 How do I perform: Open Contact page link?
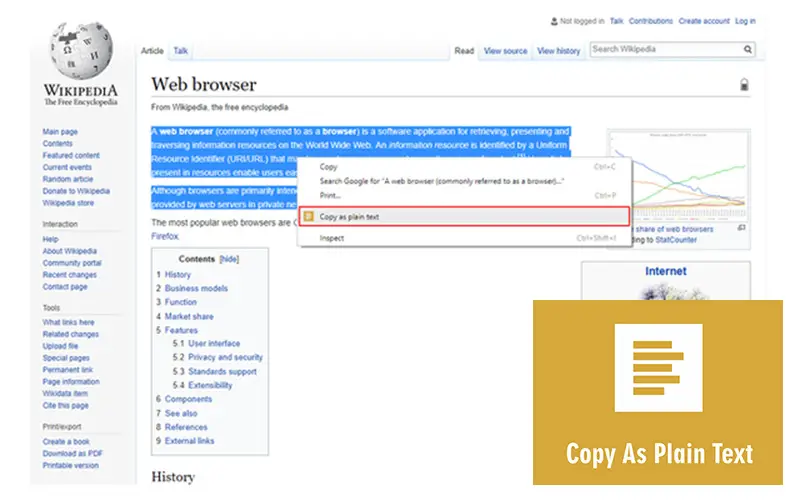(x=65, y=287)
